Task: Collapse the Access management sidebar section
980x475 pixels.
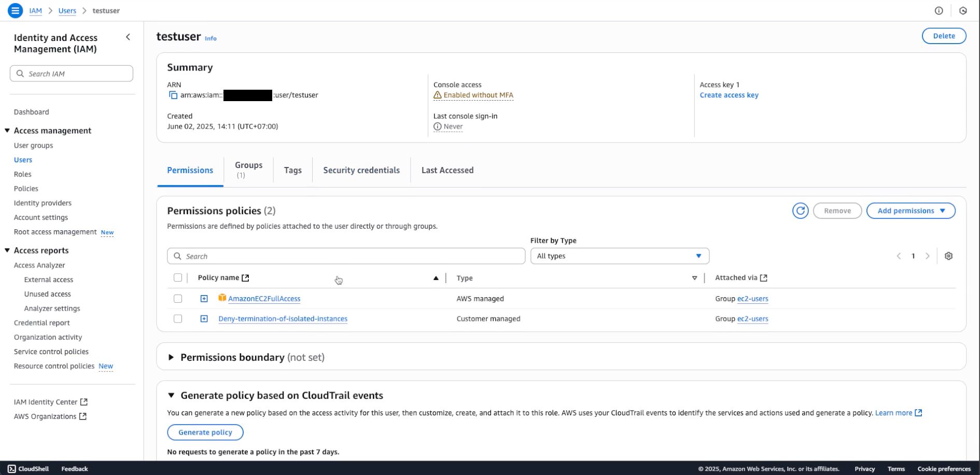Action: pyautogui.click(x=7, y=131)
